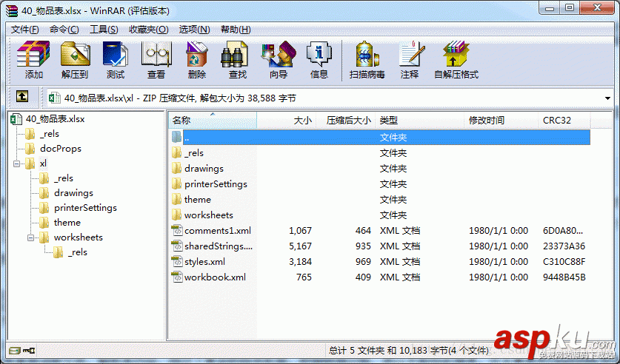Viewport: 620px width, 364px height.
Task: Select _rels under worksheets in tree
Action: pos(78,252)
